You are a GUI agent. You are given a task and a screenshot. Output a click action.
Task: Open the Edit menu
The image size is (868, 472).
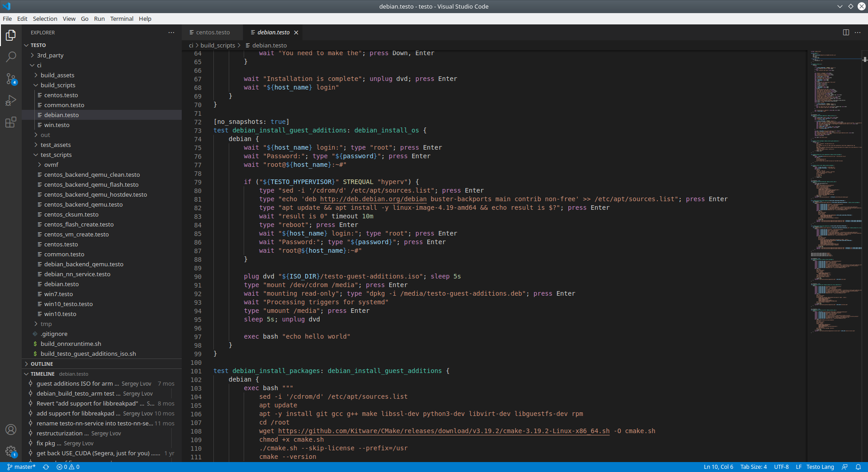pos(22,19)
